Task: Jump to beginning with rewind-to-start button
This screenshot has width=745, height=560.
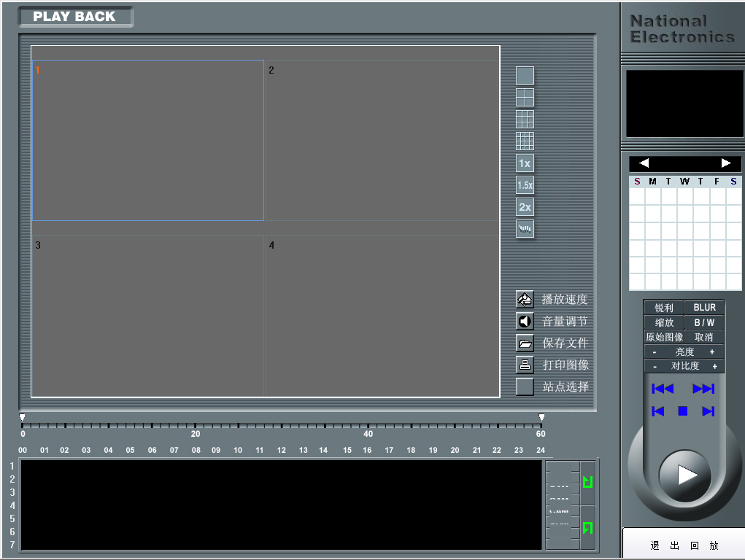Action: click(663, 389)
